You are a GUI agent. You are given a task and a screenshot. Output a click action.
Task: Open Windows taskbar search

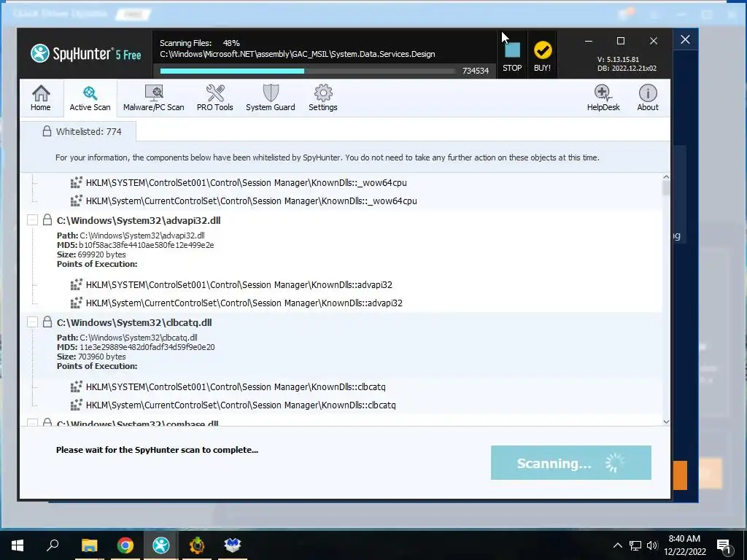point(53,545)
